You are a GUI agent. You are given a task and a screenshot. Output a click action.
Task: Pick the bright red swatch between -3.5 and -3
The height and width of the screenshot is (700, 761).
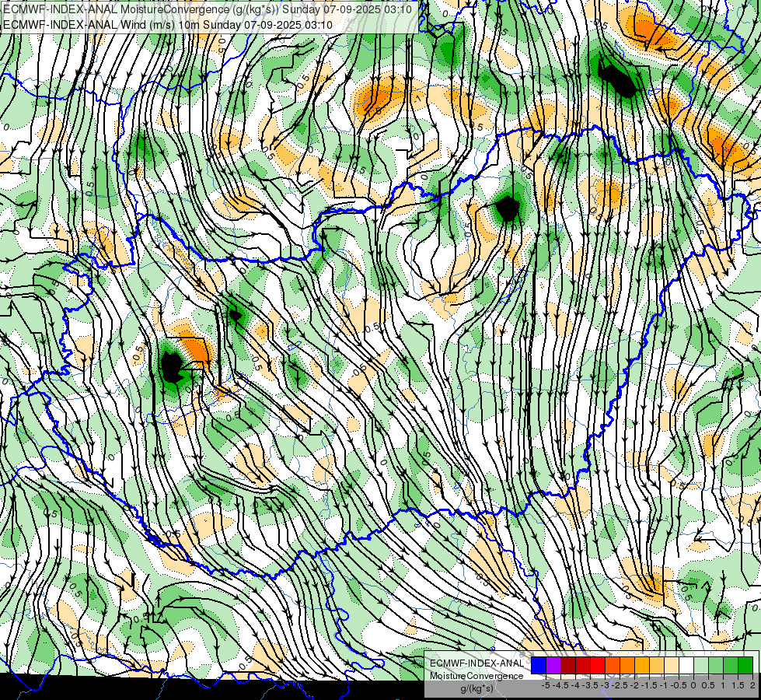coord(598,665)
